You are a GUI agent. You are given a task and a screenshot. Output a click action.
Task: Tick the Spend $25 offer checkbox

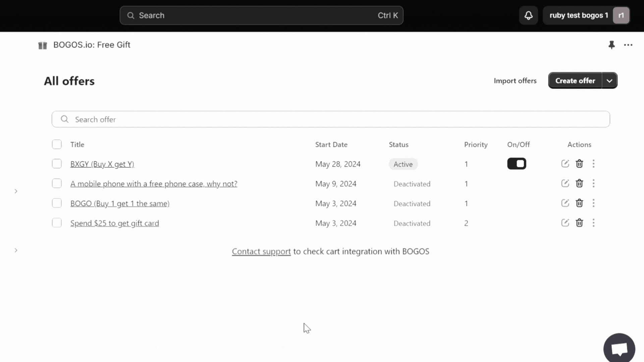tap(57, 223)
